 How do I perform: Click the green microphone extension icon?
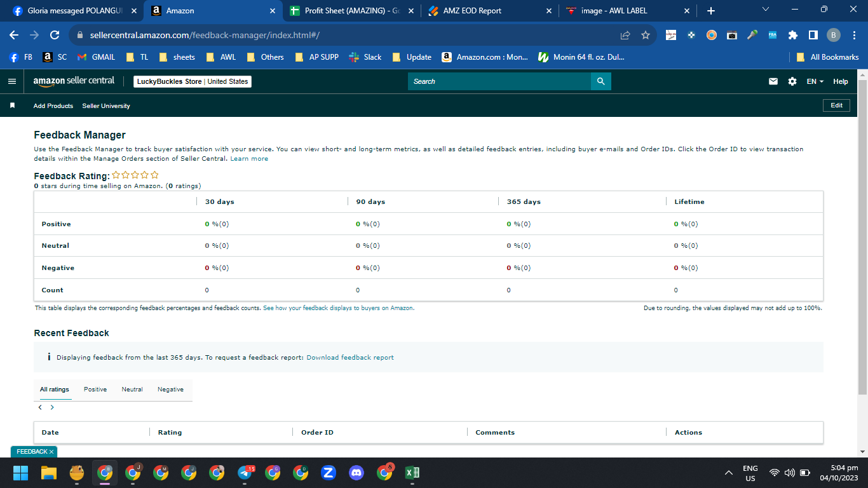752,36
